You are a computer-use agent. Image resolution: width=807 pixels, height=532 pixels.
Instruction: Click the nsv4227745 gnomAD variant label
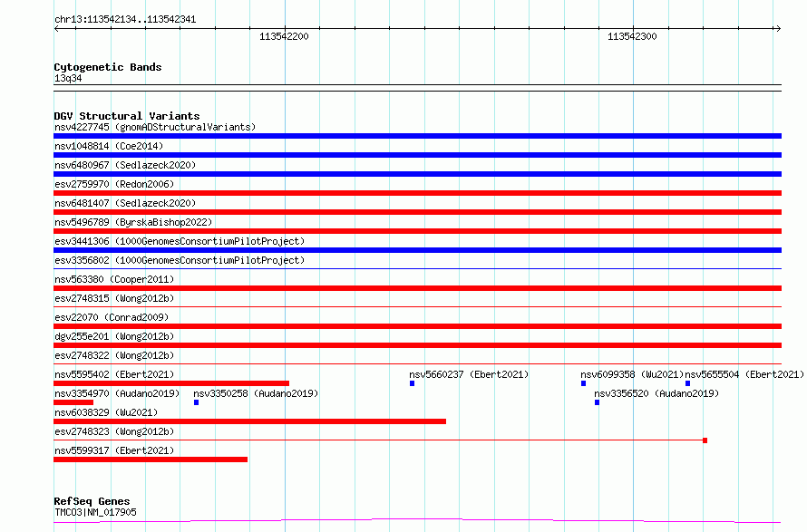click(x=155, y=127)
